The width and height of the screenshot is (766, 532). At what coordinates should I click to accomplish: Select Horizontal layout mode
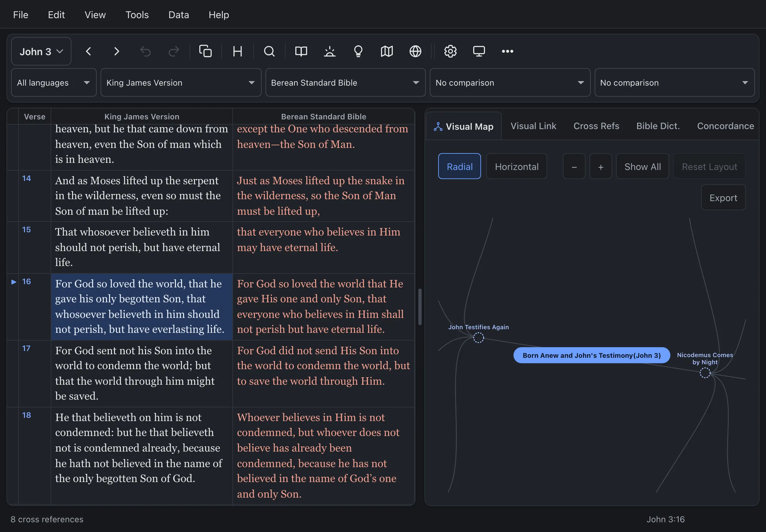516,166
